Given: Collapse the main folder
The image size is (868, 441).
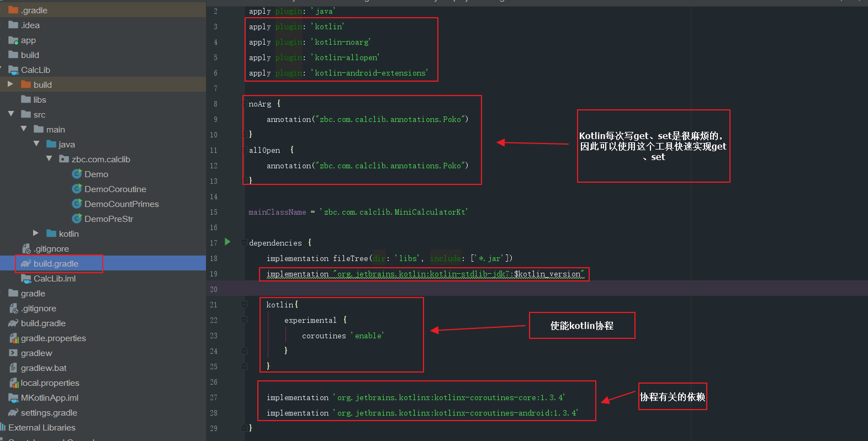Looking at the screenshot, I should click(23, 129).
